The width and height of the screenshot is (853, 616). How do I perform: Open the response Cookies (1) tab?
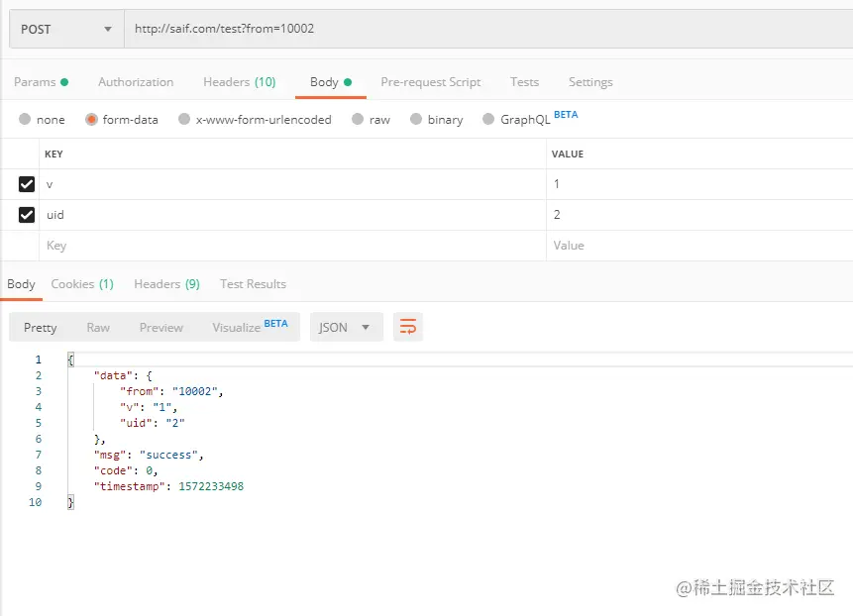point(82,284)
